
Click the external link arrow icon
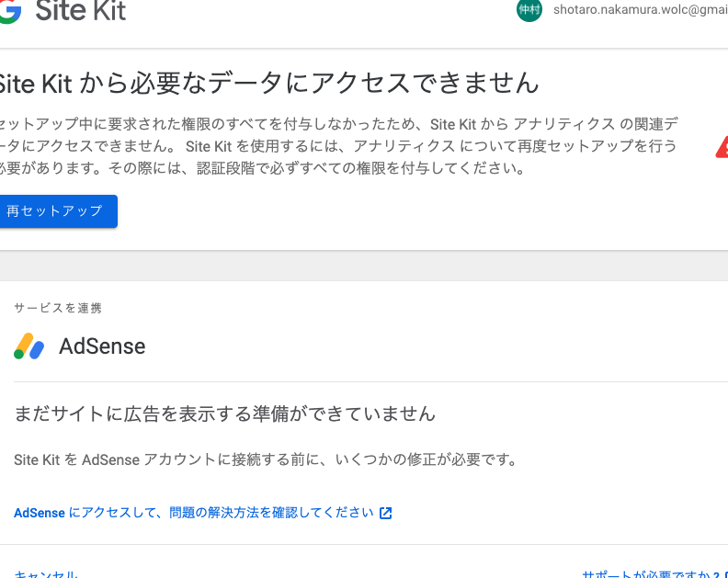coord(386,513)
